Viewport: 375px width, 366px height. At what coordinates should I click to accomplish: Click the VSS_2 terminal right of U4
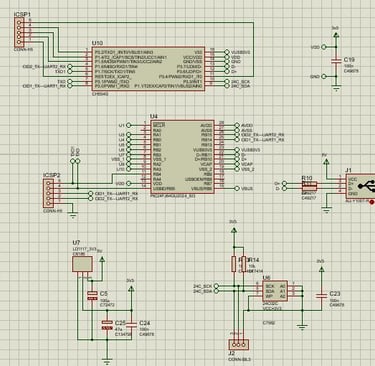[237, 169]
